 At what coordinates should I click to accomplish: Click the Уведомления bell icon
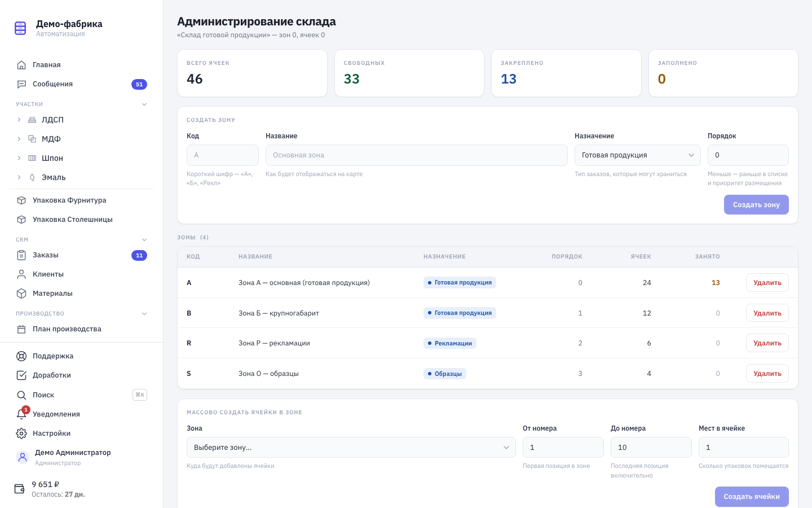tap(21, 414)
